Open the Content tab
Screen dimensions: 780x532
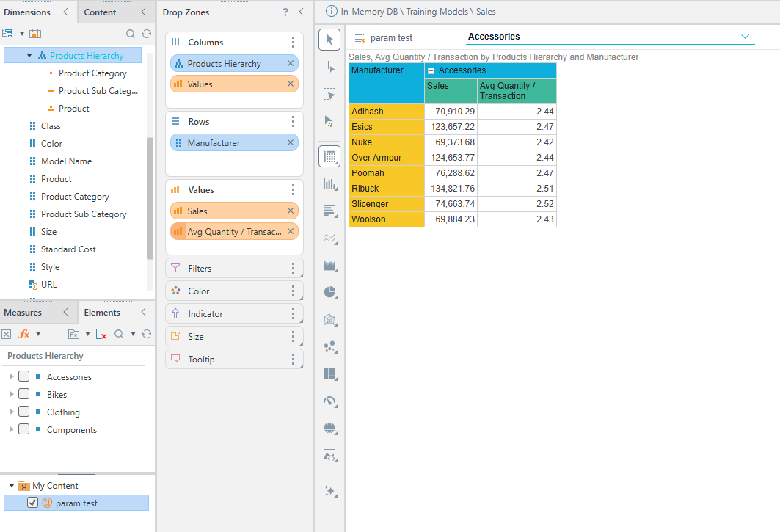tap(100, 12)
